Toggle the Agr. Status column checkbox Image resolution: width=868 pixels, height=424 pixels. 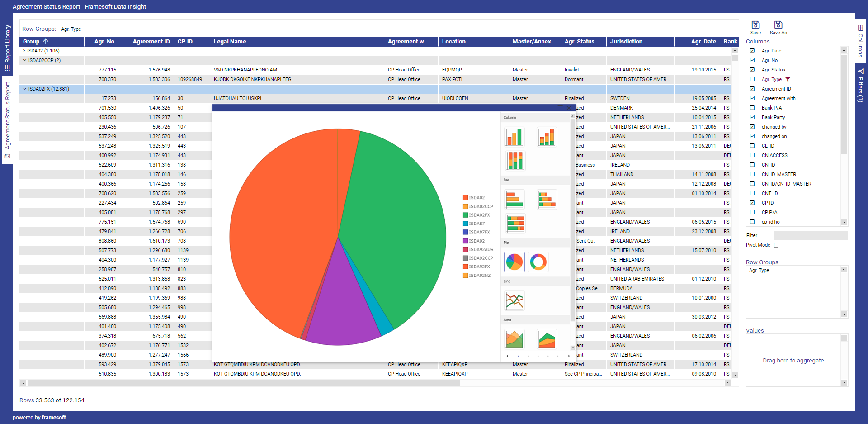[752, 70]
